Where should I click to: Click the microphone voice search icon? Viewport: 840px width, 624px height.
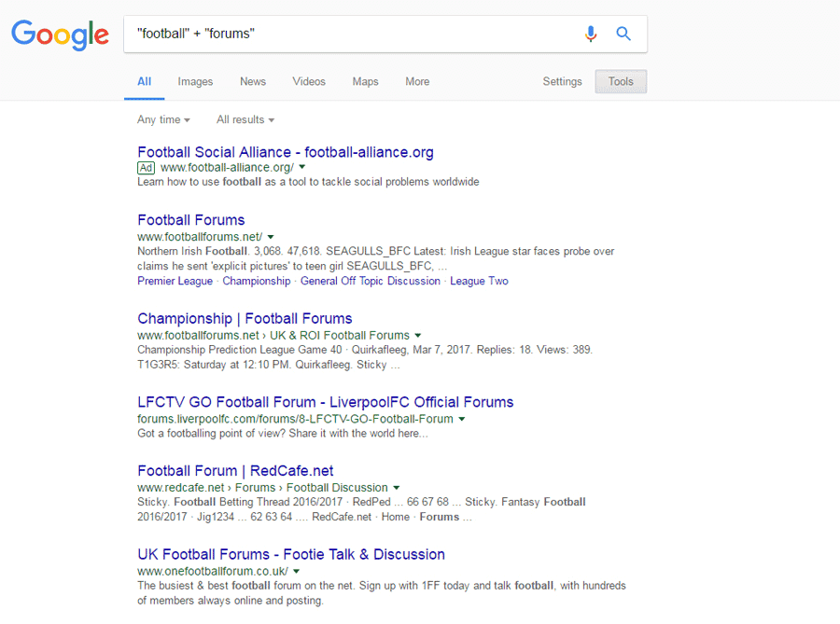click(x=590, y=35)
